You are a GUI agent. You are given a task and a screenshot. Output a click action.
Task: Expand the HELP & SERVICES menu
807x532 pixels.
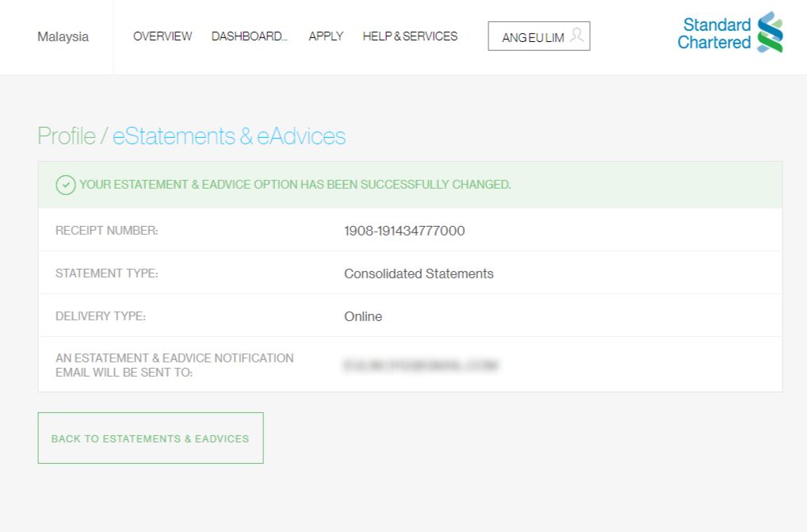coord(410,36)
